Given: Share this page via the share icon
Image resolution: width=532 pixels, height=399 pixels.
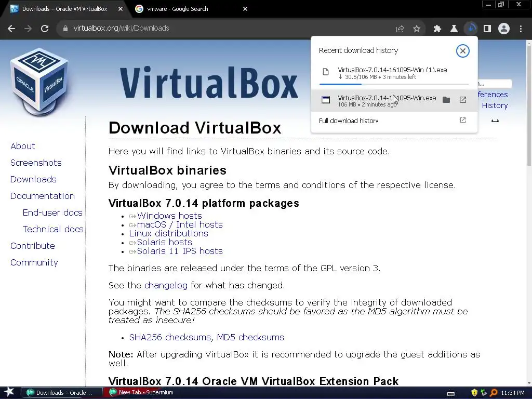Looking at the screenshot, I should pos(400,29).
